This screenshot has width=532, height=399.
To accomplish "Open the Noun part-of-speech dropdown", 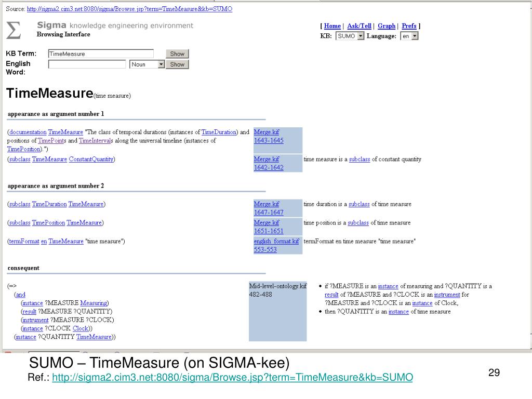I will (x=147, y=64).
